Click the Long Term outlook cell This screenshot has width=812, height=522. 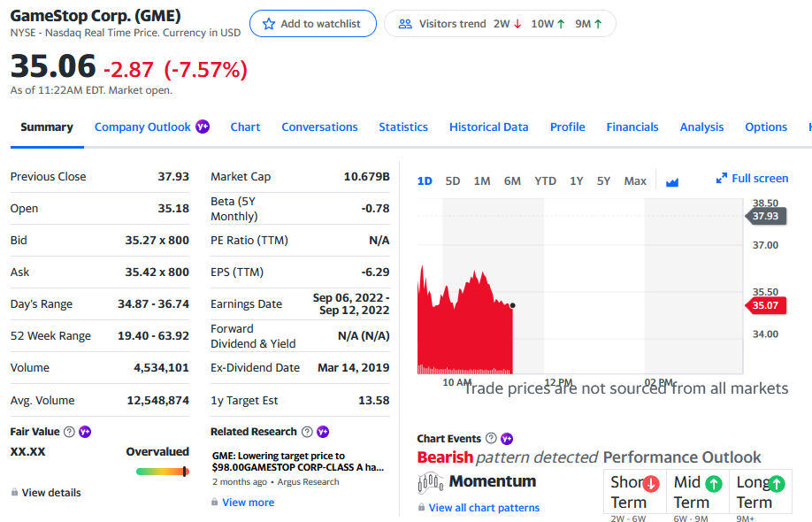pyautogui.click(x=761, y=492)
